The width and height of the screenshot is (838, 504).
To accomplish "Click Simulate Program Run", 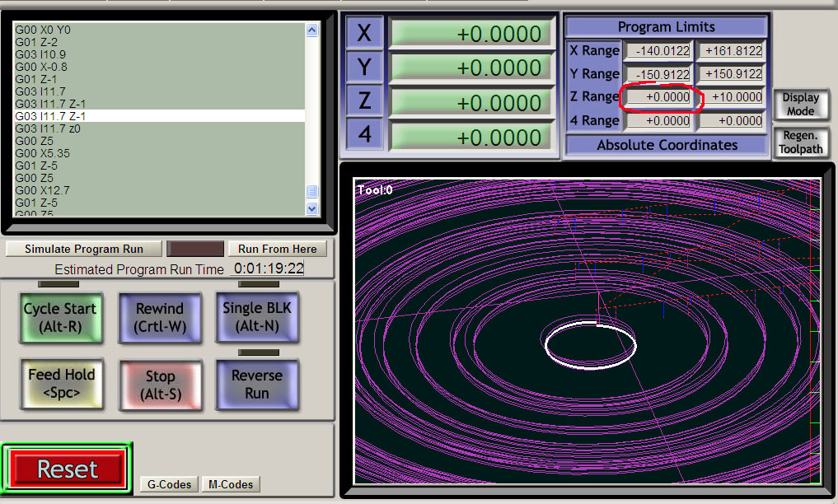I will click(x=84, y=249).
